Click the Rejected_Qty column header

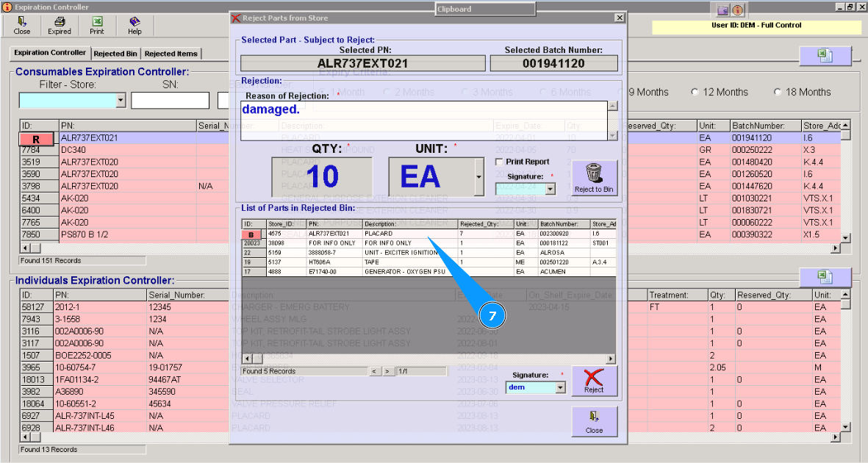click(486, 223)
